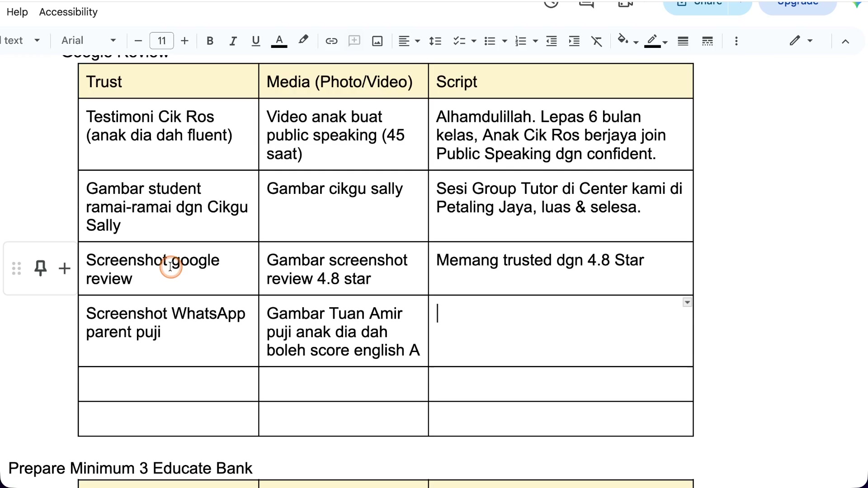The image size is (868, 488).
Task: Open the table cell dropdown arrow
Action: tap(687, 302)
